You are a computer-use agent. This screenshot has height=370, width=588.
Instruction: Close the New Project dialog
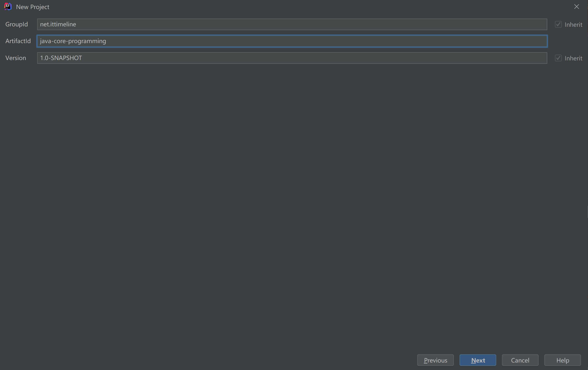(576, 7)
